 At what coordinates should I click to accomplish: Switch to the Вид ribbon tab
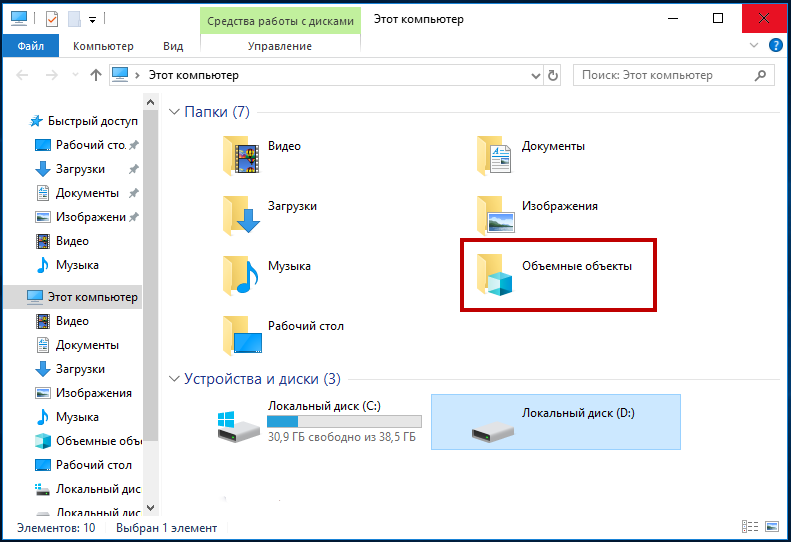coord(173,46)
